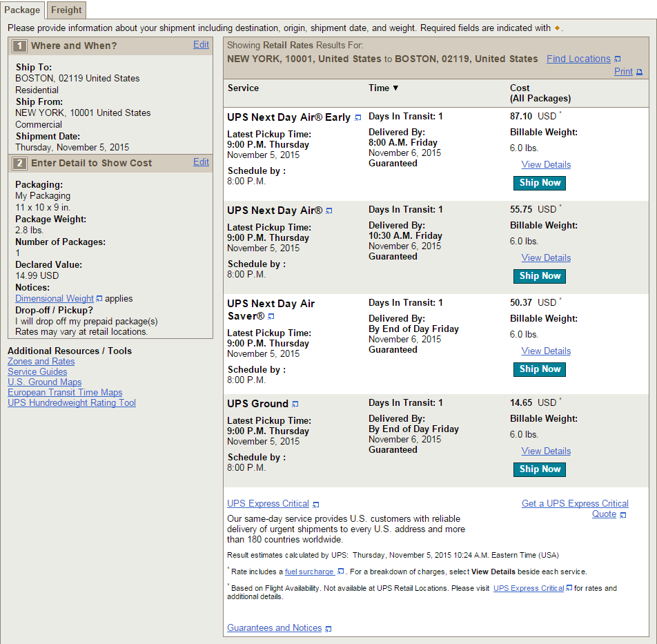Click 'Thursday, November 5, 2015' shipment date
Image resolution: width=657 pixels, height=644 pixels.
pyautogui.click(x=72, y=148)
